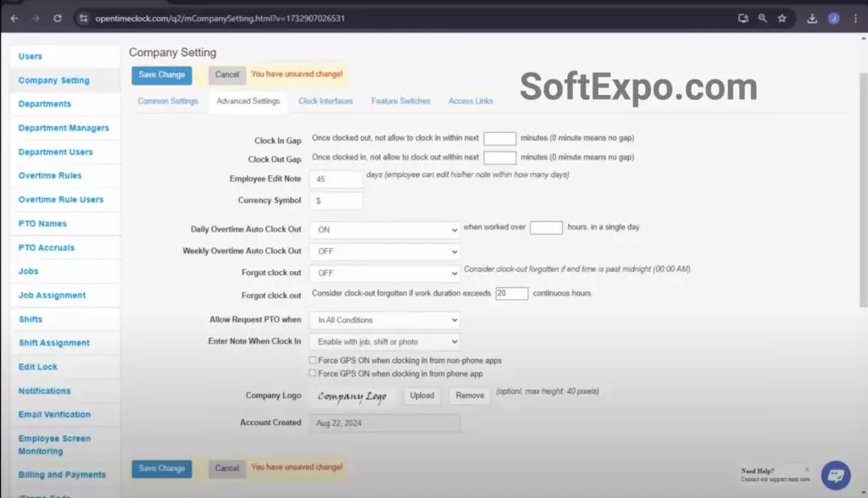This screenshot has height=498, width=868.
Task: Expand Daily Overtime Auto Clock Out dropdown
Action: pos(384,230)
